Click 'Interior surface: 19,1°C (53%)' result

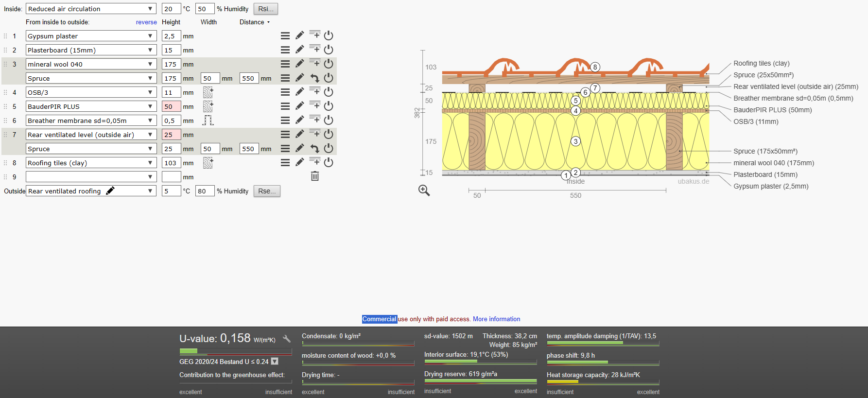(466, 355)
